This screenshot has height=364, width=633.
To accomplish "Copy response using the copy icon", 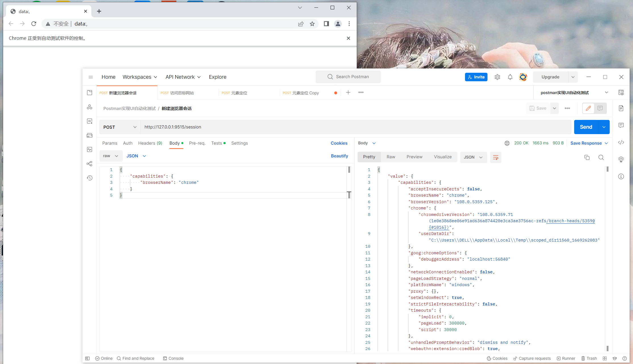I will [587, 157].
